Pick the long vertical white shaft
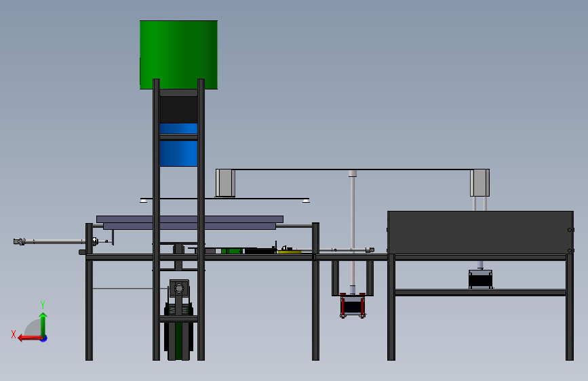Viewport: 588px width, 381px height. pos(353,232)
